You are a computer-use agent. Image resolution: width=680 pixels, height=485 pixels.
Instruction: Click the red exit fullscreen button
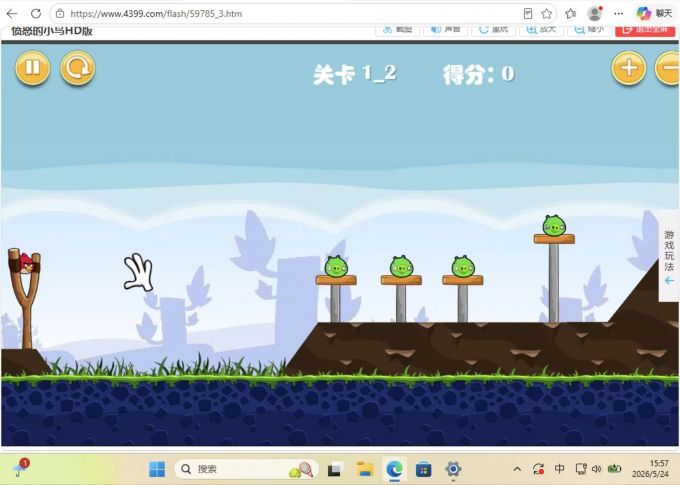(x=645, y=29)
